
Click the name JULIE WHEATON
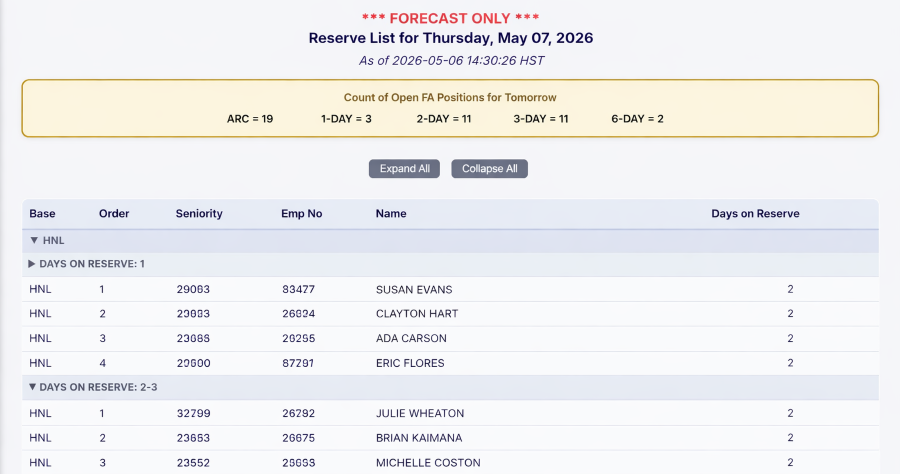tap(420, 413)
